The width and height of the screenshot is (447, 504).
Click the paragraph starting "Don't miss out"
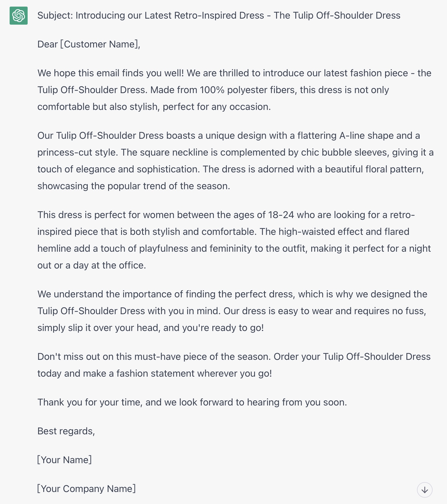(x=234, y=365)
